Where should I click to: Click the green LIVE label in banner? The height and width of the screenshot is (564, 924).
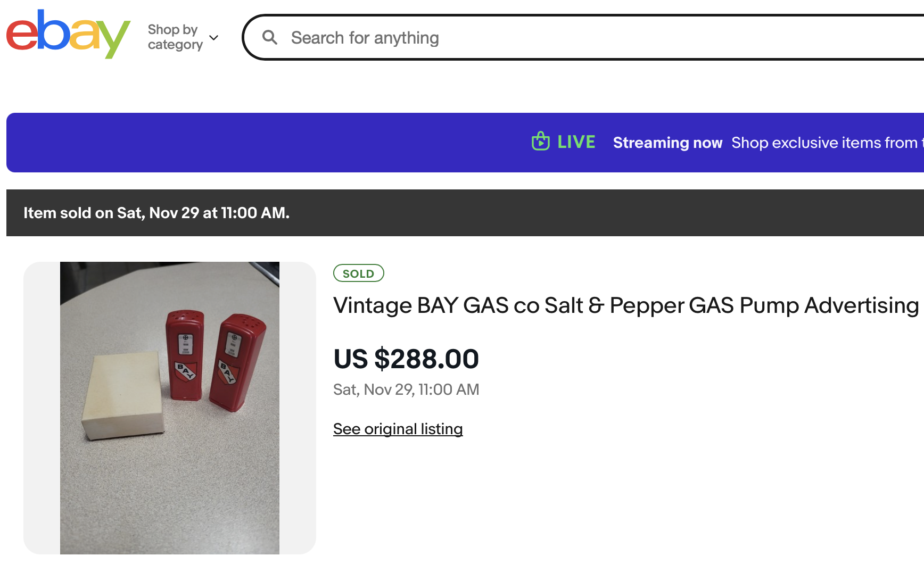576,142
